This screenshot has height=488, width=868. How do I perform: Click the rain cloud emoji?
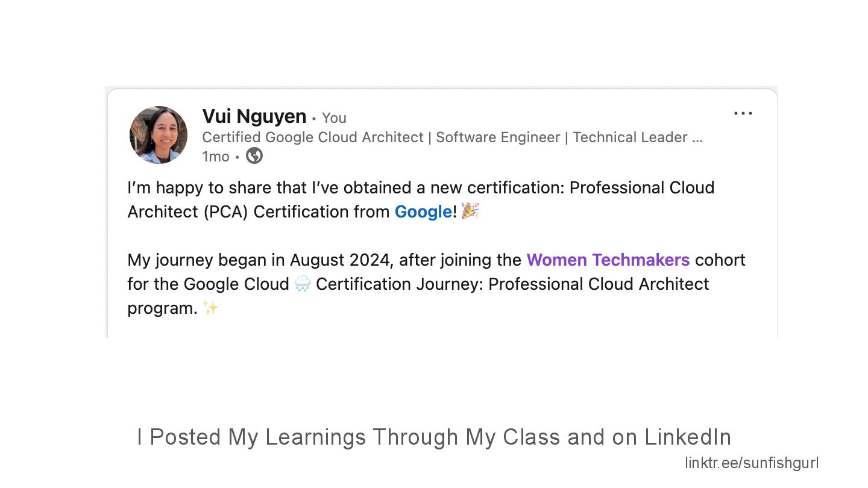coord(303,284)
